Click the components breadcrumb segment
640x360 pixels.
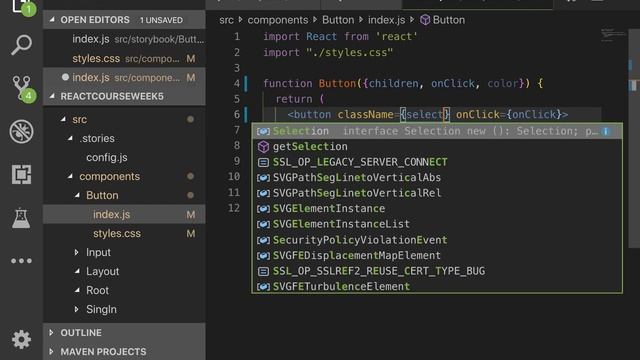coord(278,20)
